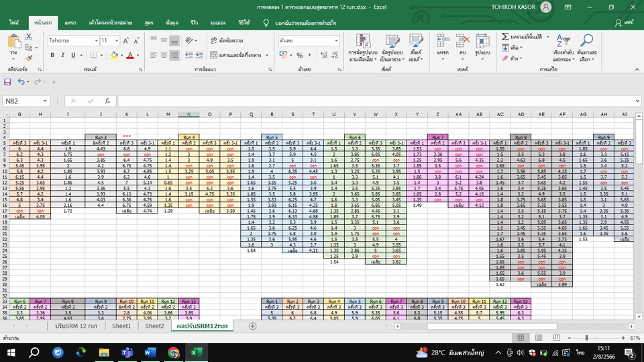Viewport: 644px width, 362px height.
Task: Toggle Bold formatting
Action: point(52,55)
